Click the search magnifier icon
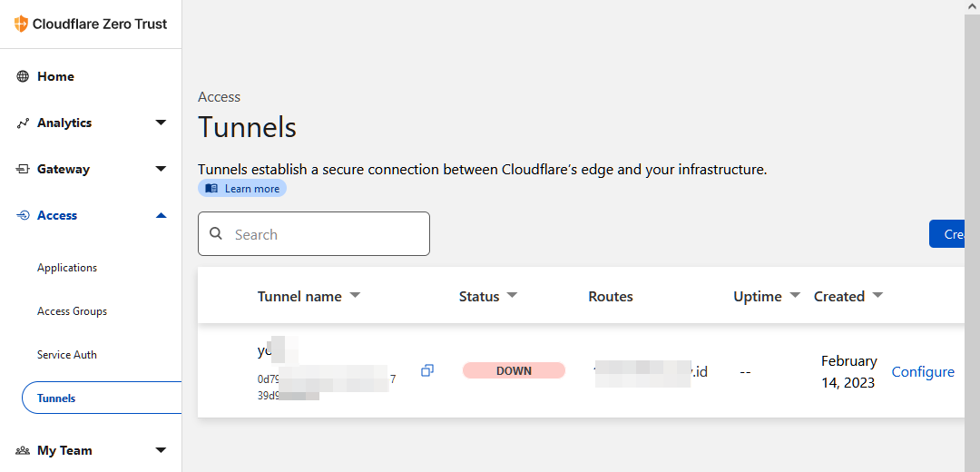 (x=216, y=234)
